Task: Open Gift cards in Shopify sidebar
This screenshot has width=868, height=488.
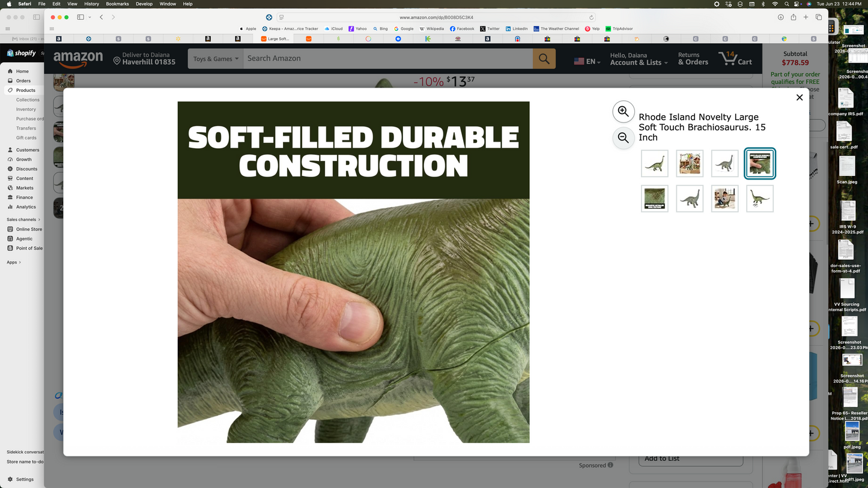Action: pyautogui.click(x=26, y=137)
